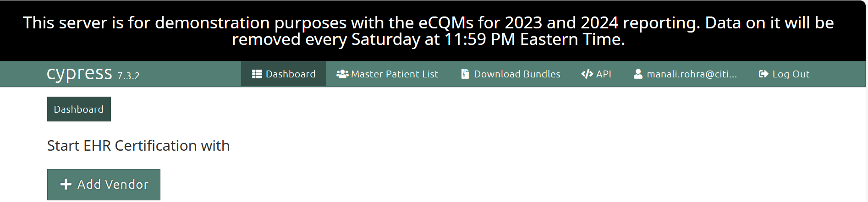The image size is (868, 202).
Task: Click the Dashboard breadcrumb button
Action: 79,109
